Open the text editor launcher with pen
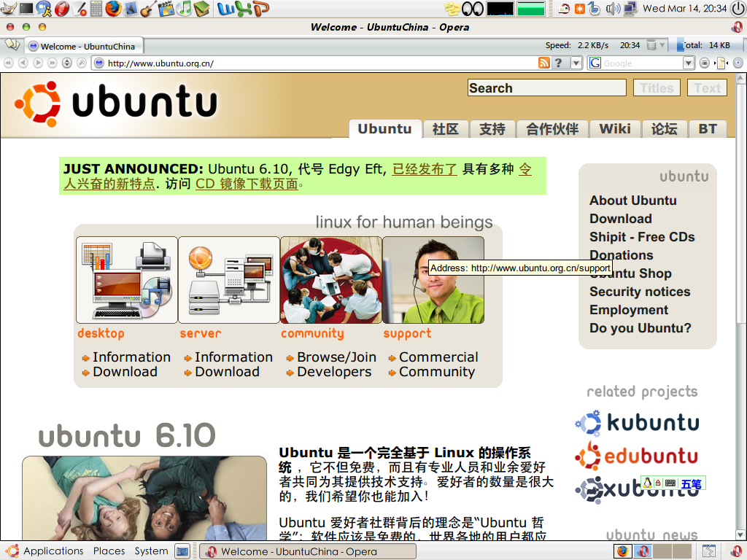Image resolution: width=747 pixels, height=560 pixels. coord(79,8)
